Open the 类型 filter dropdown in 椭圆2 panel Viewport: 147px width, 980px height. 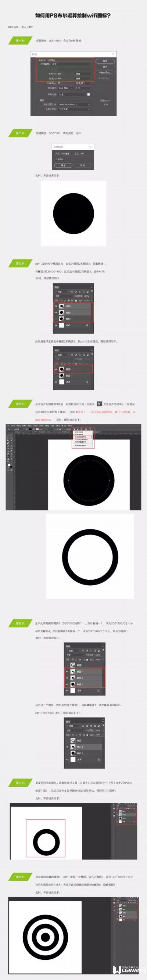pos(61,292)
